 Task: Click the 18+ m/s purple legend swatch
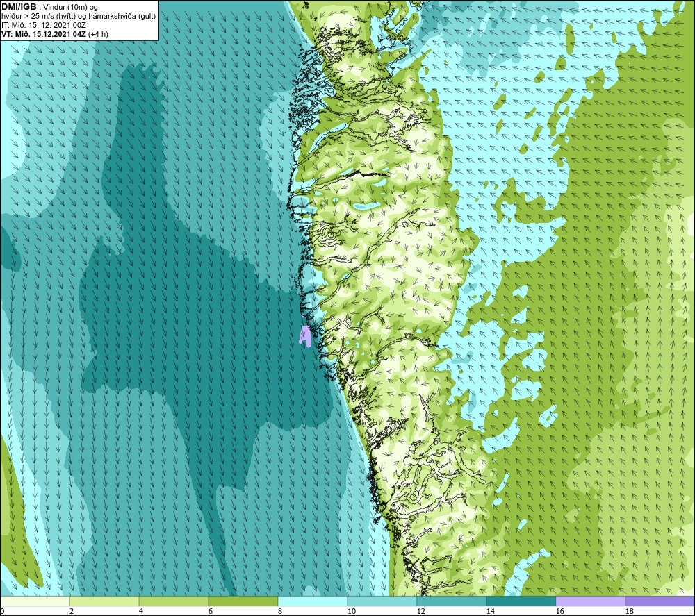(x=660, y=601)
